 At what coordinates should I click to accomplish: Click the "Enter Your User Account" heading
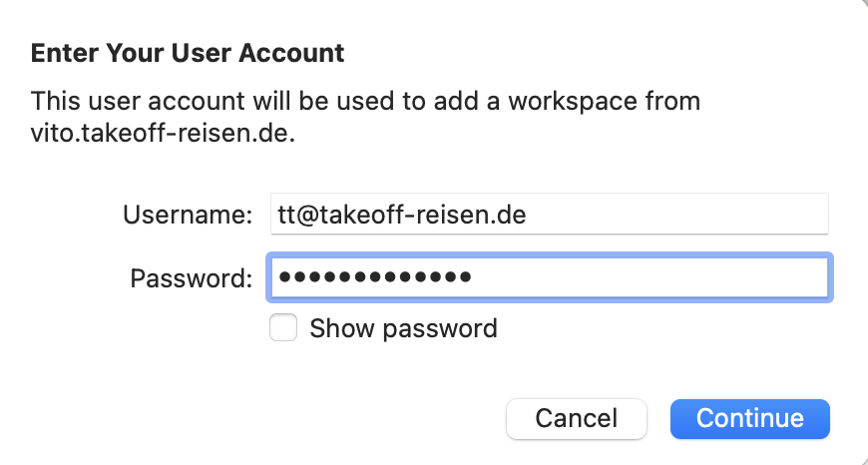click(x=188, y=53)
